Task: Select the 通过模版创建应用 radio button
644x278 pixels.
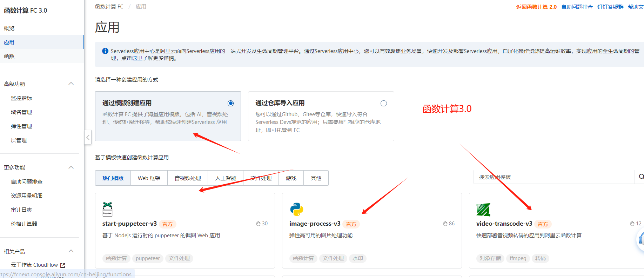Action: (230, 103)
